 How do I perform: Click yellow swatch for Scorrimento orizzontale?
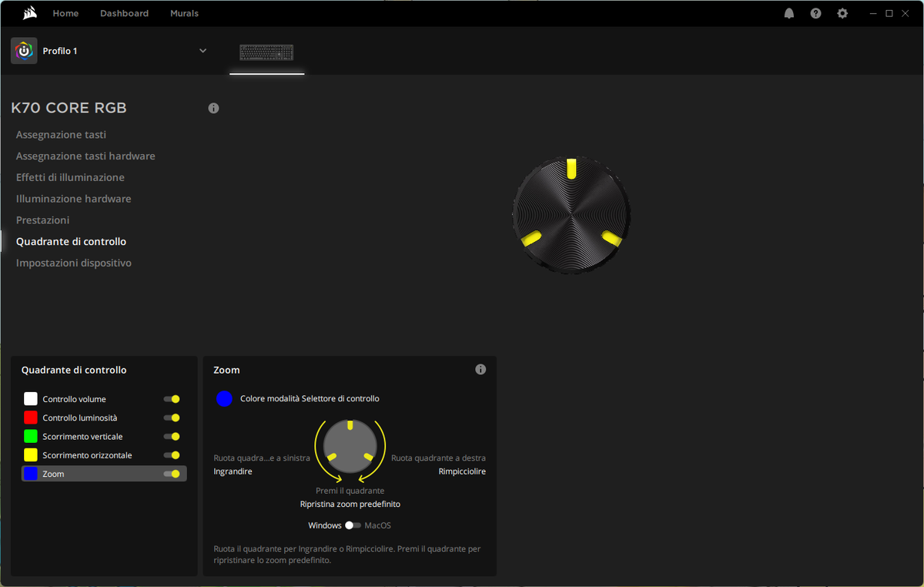tap(31, 455)
